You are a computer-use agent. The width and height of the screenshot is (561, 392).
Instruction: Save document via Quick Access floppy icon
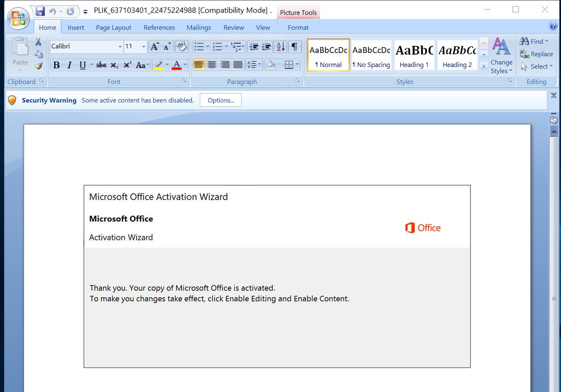[40, 11]
